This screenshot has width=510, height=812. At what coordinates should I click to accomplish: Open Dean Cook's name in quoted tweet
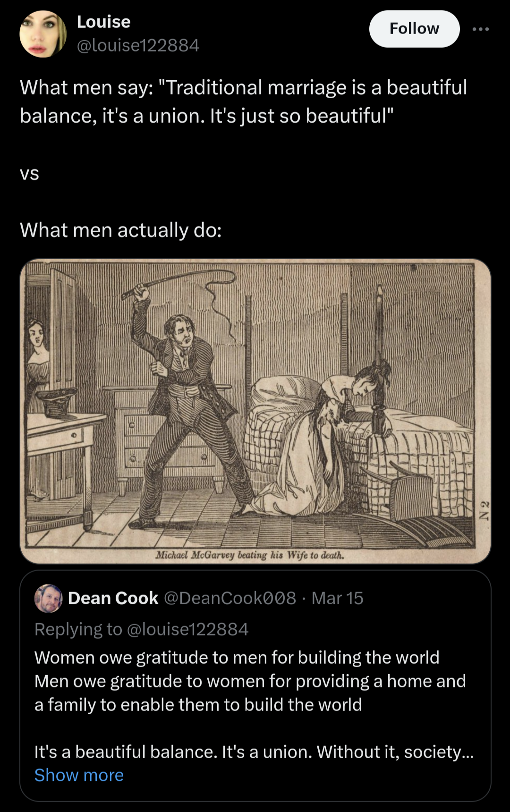(113, 598)
